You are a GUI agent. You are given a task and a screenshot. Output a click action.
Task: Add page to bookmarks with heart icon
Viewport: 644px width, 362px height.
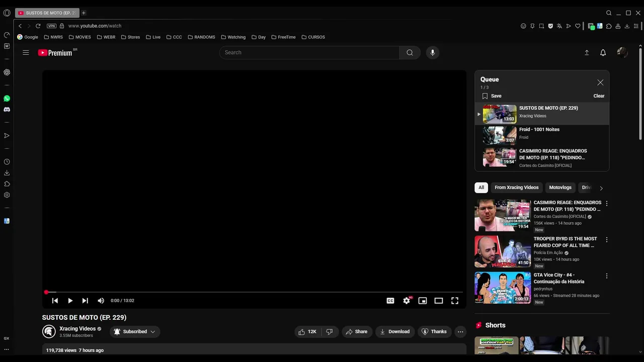[x=578, y=26]
